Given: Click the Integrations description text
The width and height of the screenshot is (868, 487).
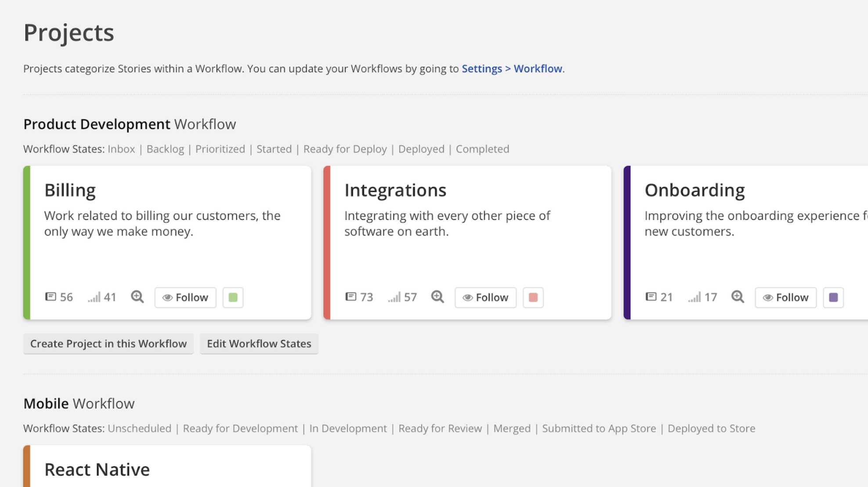Looking at the screenshot, I should tap(447, 223).
